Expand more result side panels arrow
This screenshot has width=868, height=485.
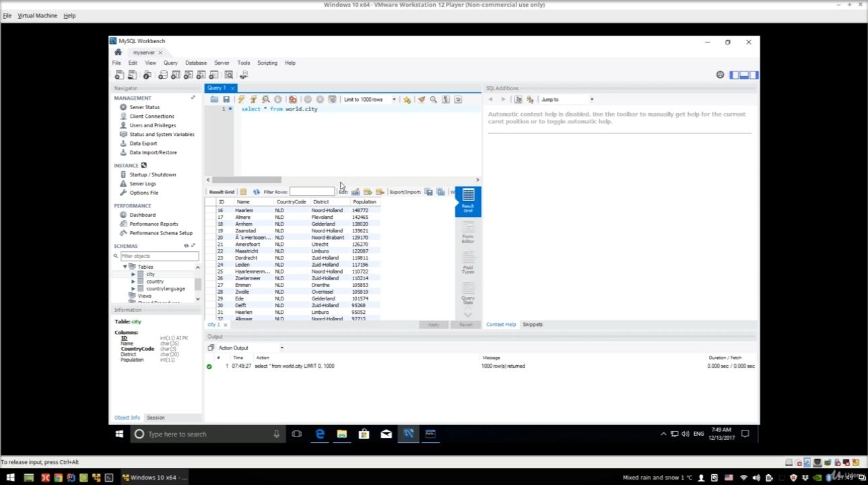[468, 314]
